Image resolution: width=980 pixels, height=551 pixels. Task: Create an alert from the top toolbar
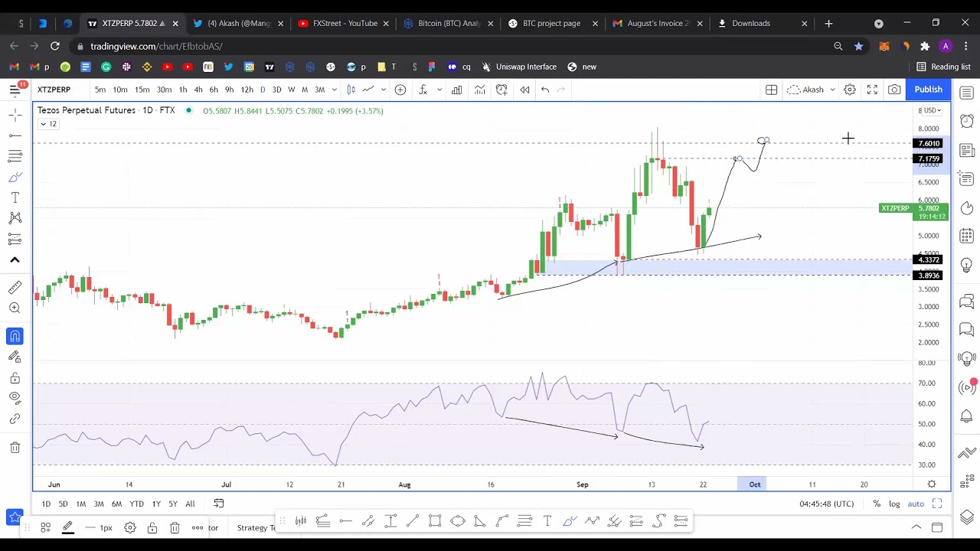pos(501,90)
